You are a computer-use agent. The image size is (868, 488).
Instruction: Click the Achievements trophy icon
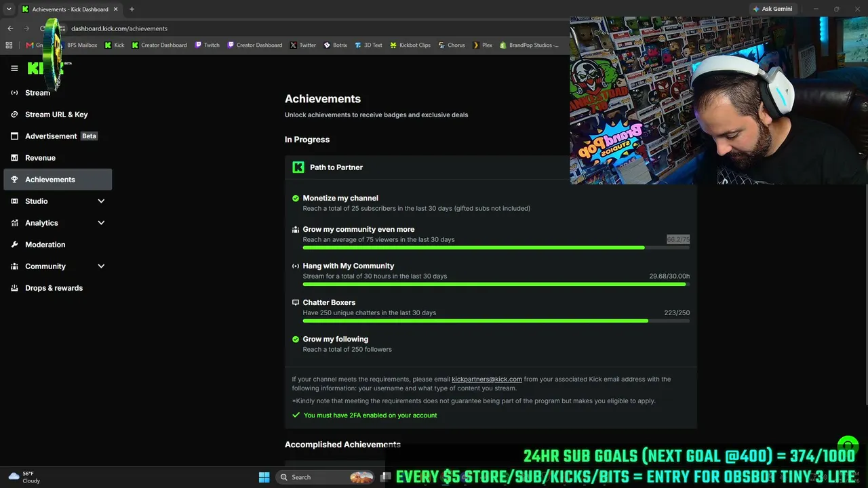14,180
